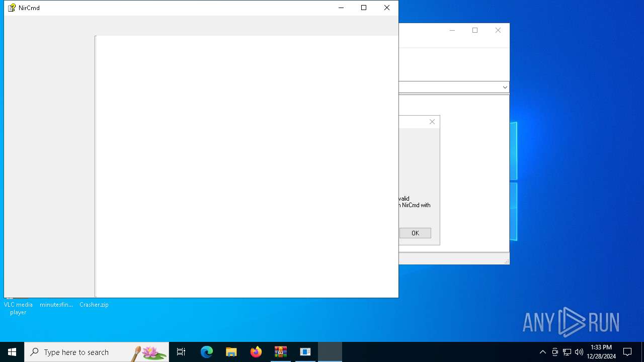Close the NirCmd window
The width and height of the screenshot is (644, 362).
pyautogui.click(x=386, y=8)
